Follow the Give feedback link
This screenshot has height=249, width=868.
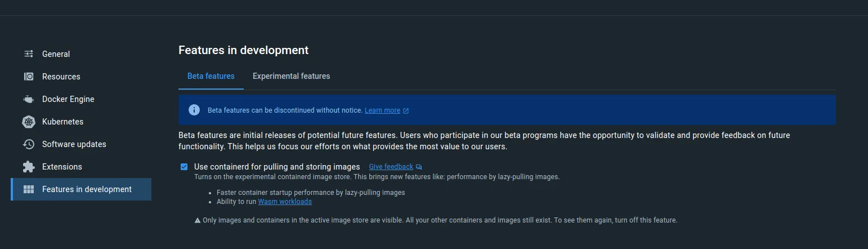[391, 167]
